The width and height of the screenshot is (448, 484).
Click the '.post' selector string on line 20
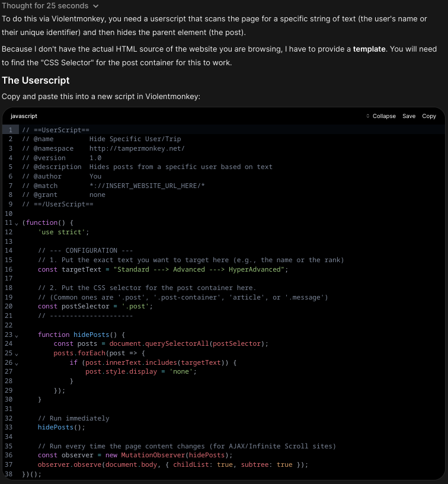[135, 306]
